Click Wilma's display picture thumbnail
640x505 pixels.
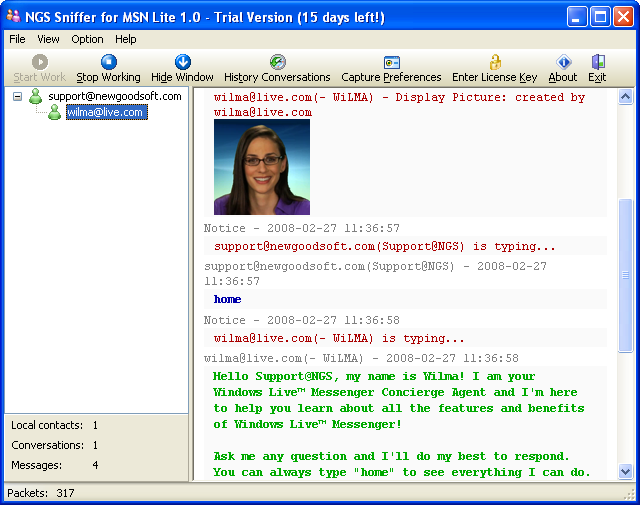pos(262,167)
